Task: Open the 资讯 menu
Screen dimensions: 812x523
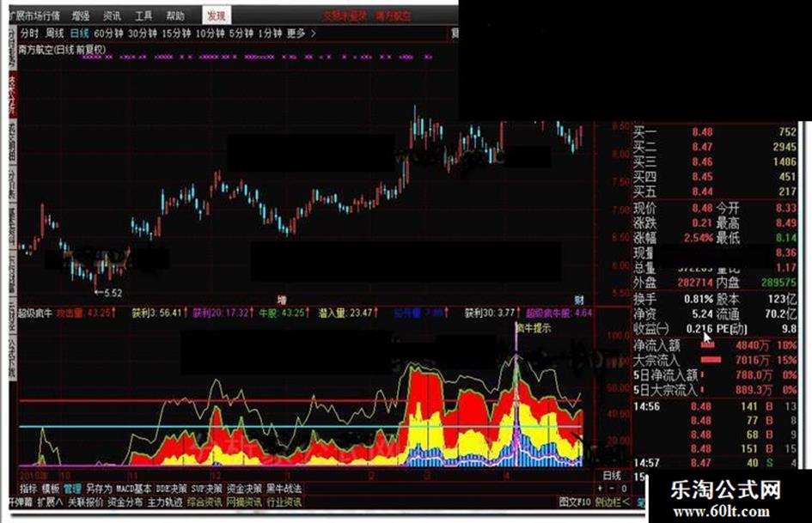Action: [112, 16]
